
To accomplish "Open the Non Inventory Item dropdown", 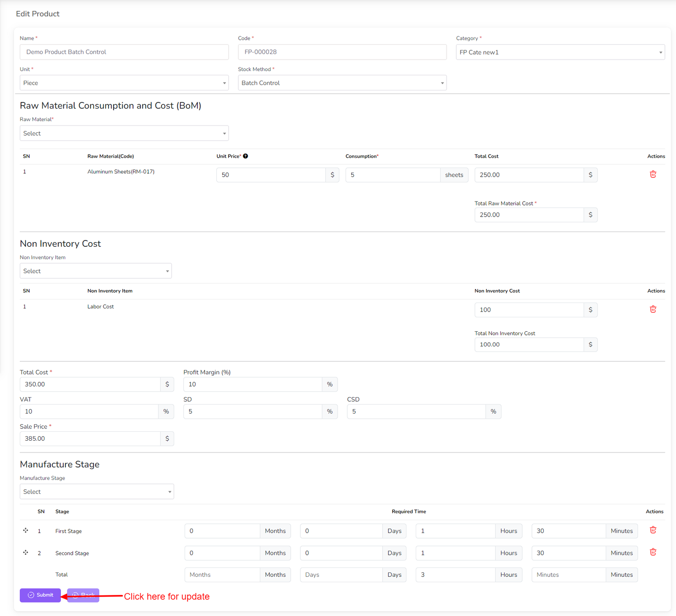I will pos(95,271).
